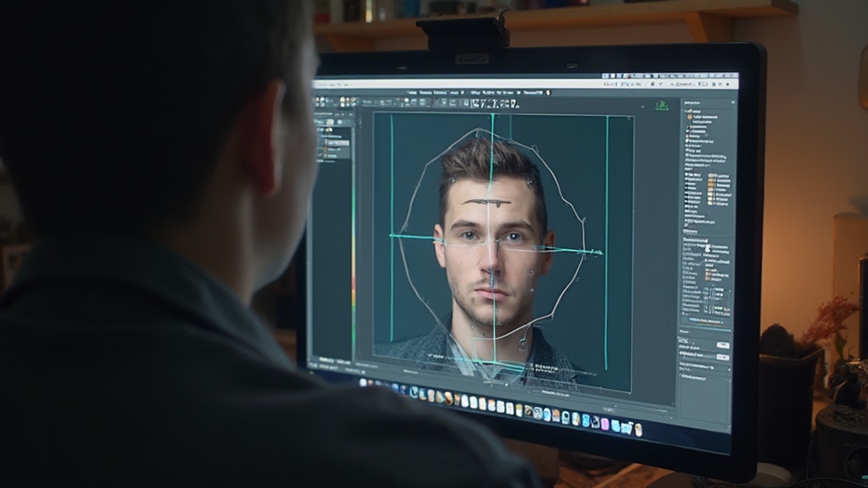
Task: Click the orange icon atop the right panel list
Action: (690, 117)
